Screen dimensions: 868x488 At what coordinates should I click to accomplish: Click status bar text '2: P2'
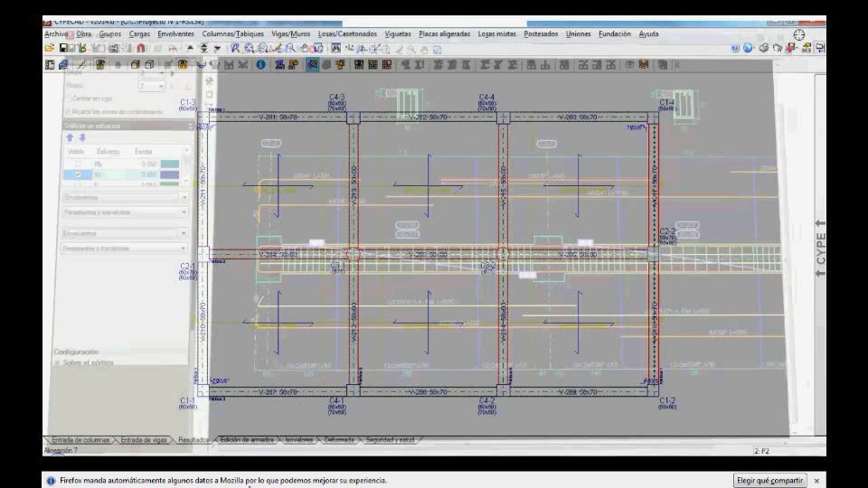coord(761,451)
